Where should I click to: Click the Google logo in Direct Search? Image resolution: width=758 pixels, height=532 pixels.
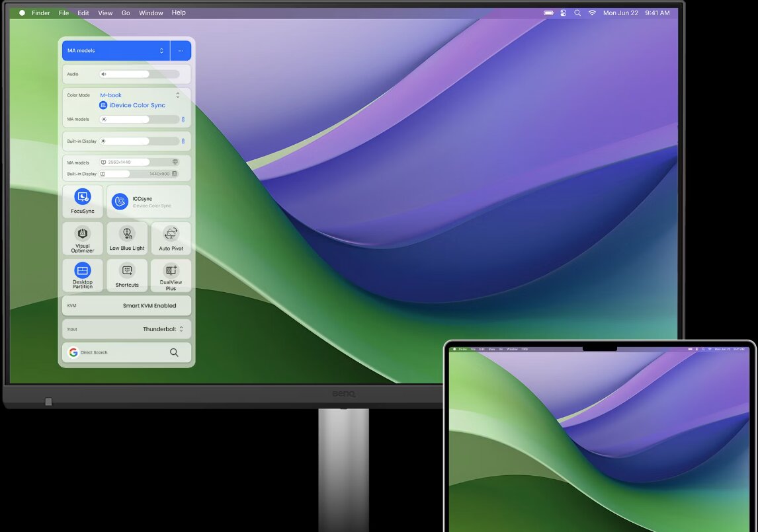(x=73, y=352)
